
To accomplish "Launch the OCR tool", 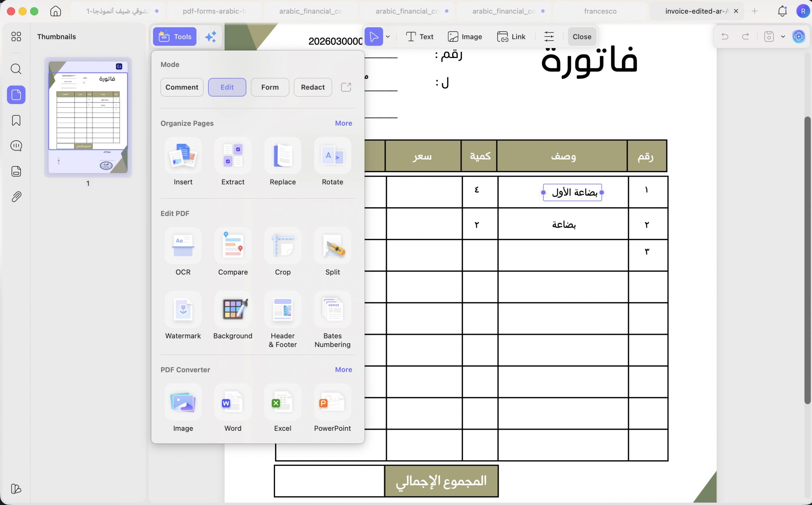I will tap(183, 252).
